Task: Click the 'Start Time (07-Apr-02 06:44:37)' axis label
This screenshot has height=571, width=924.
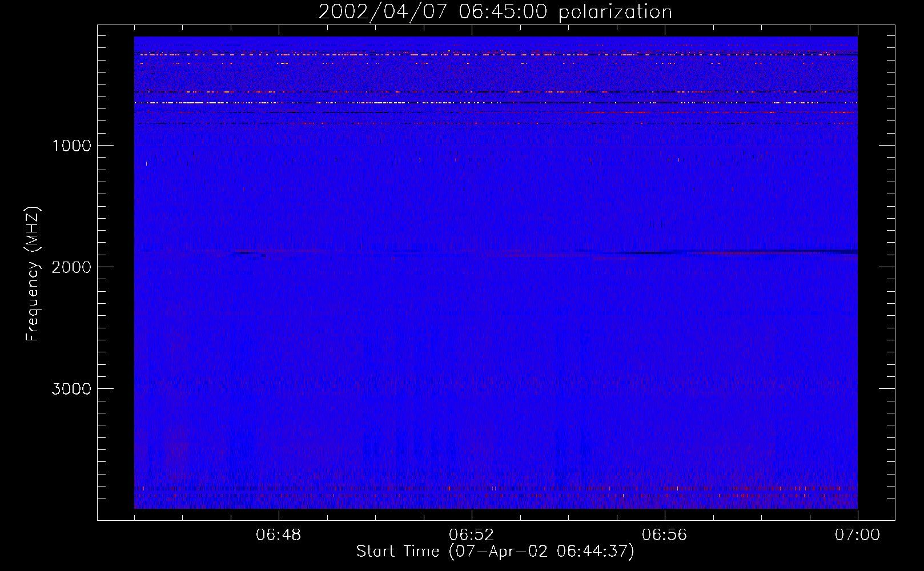Action: pos(495,552)
